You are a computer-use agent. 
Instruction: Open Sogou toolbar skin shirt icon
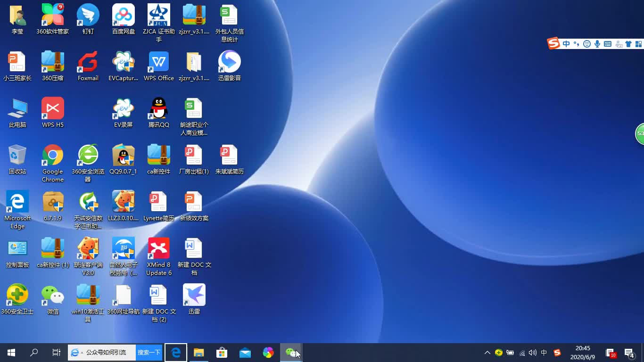click(x=628, y=44)
